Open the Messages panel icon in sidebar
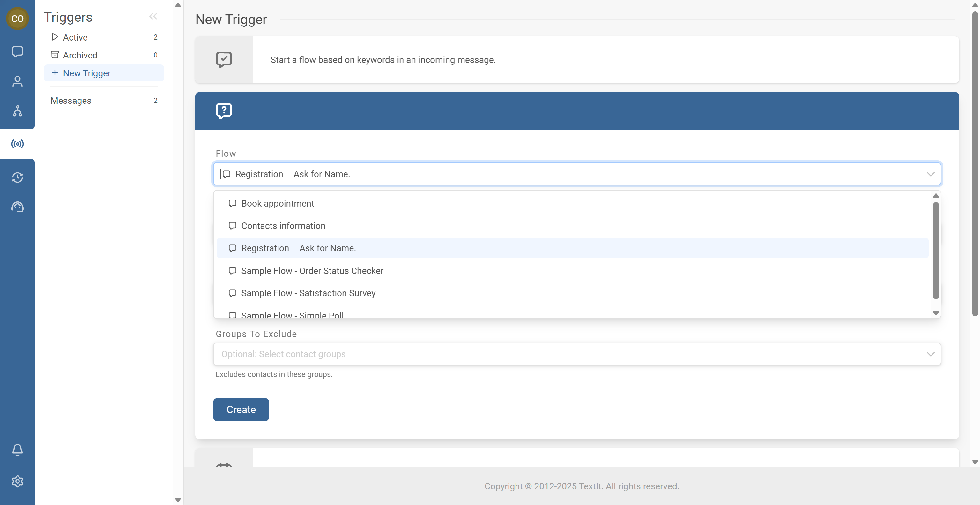The height and width of the screenshot is (505, 980). [17, 52]
